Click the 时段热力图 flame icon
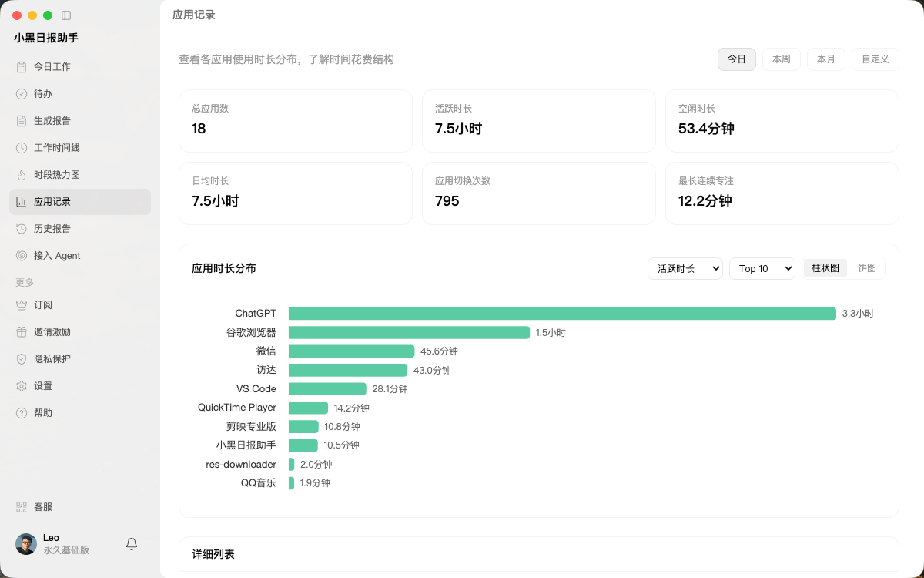The height and width of the screenshot is (578, 924). pyautogui.click(x=22, y=175)
